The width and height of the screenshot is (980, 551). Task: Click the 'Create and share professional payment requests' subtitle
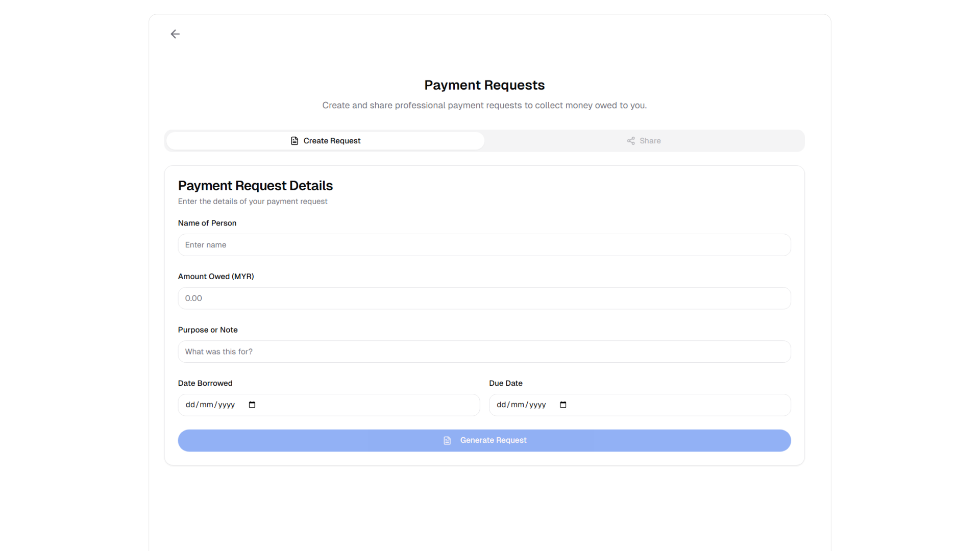pos(484,106)
